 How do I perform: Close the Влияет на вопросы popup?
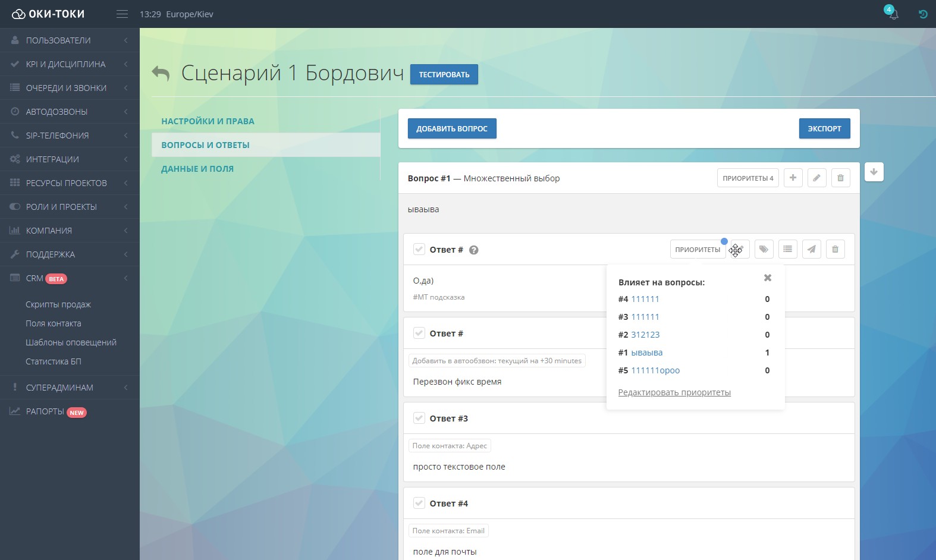768,278
